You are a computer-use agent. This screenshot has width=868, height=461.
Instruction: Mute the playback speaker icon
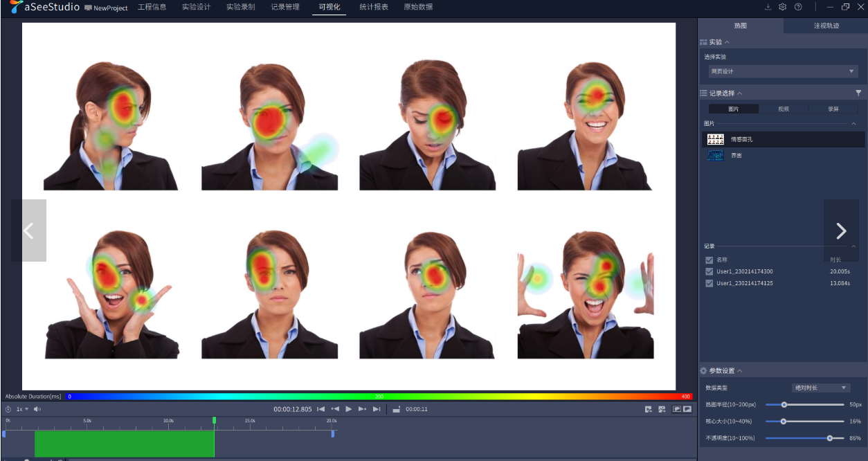pos(38,409)
